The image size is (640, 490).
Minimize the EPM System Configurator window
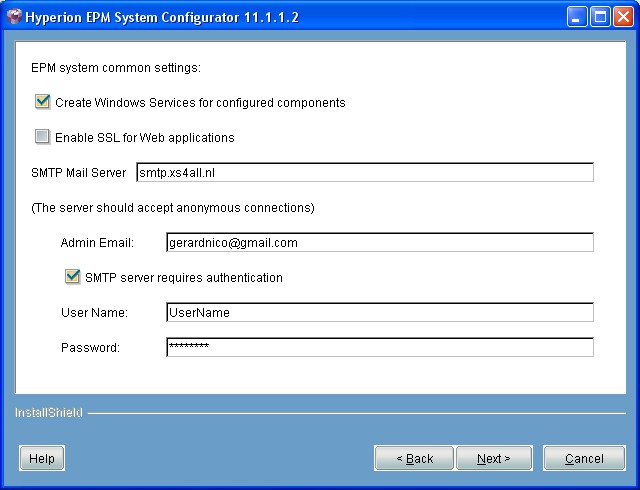point(579,17)
